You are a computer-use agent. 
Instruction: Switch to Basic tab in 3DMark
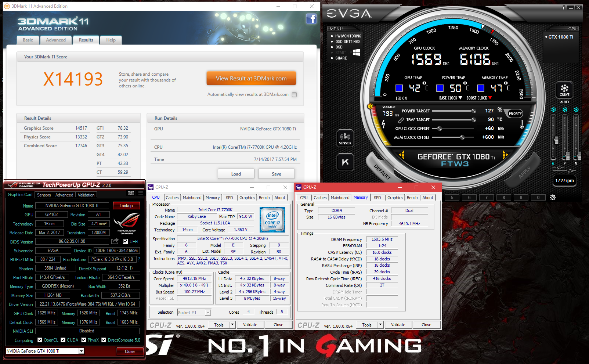pos(28,40)
